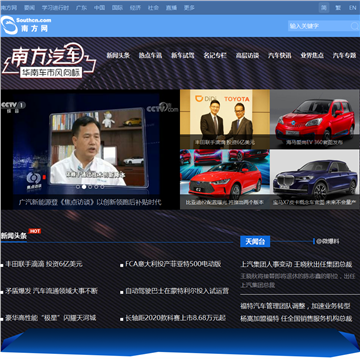360x360 pixels.
Task: Go to the 热点车讯 section tab
Action: coord(150,56)
